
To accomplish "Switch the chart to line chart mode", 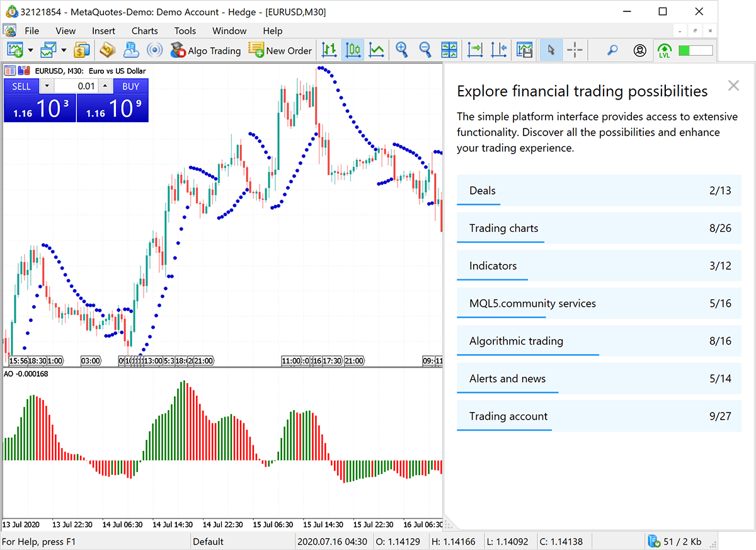I will (377, 50).
